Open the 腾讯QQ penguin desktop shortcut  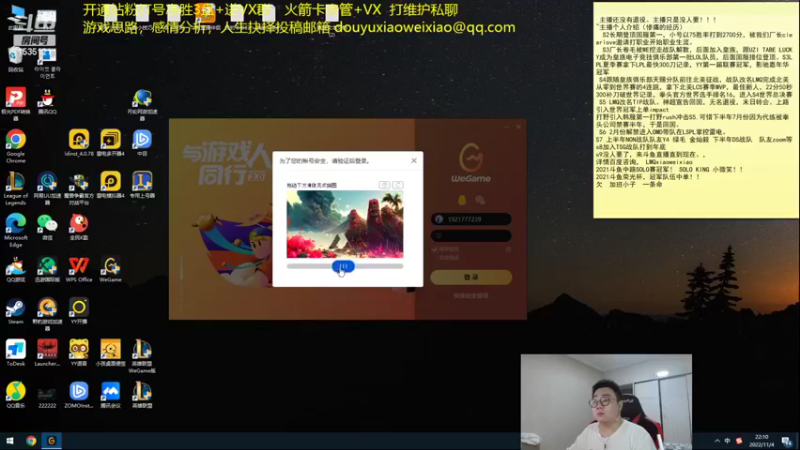click(x=47, y=101)
